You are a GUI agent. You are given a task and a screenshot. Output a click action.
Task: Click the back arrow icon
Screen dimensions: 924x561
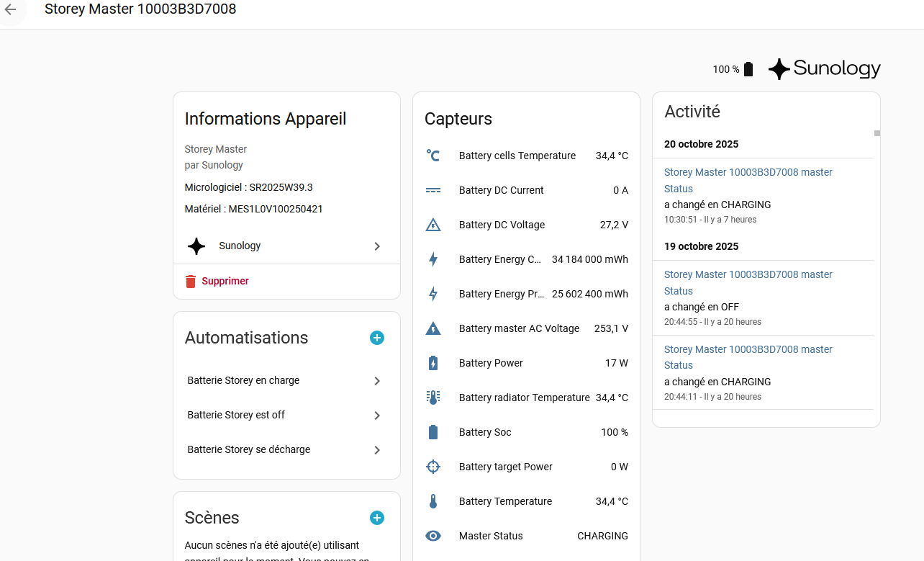click(10, 9)
